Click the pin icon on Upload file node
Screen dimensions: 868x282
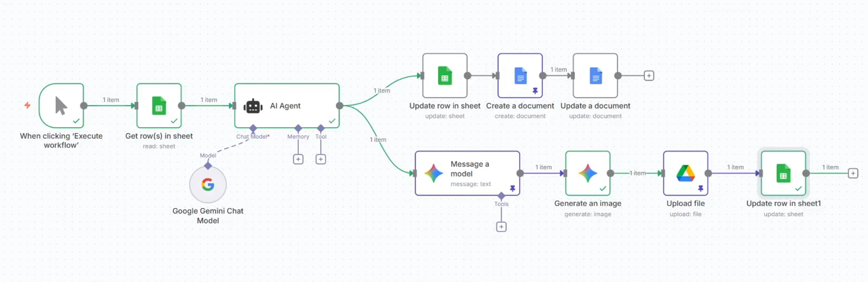(x=701, y=189)
